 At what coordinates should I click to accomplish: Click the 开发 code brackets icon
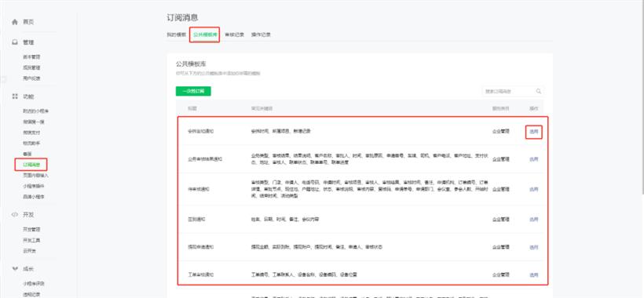(x=15, y=214)
